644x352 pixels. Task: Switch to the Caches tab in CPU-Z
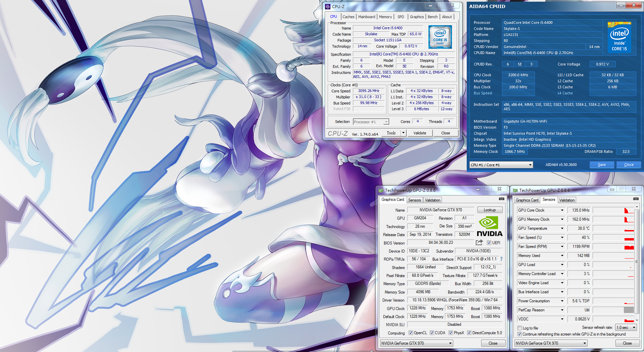pos(348,17)
